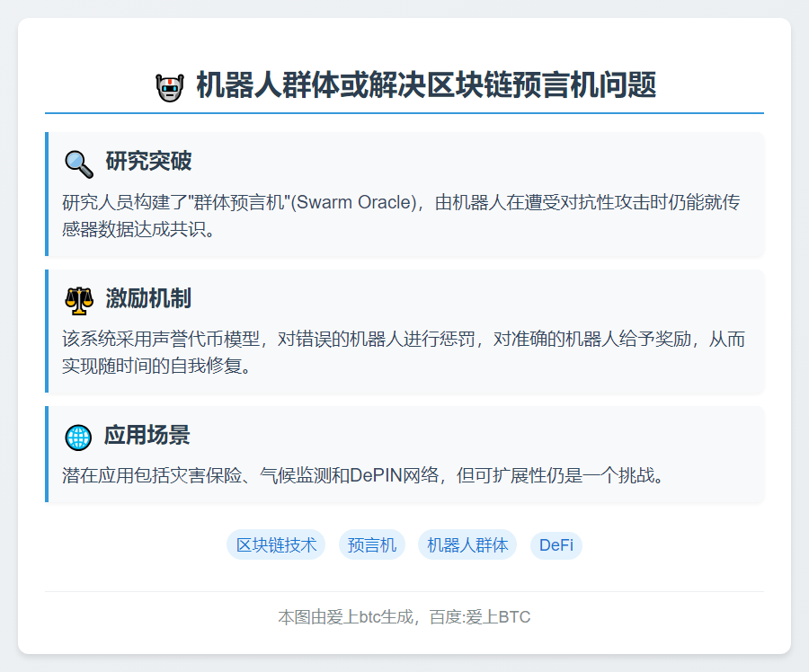Screen dimensions: 809x672
Task: Select the 研究突破 section heading
Action: click(x=148, y=162)
